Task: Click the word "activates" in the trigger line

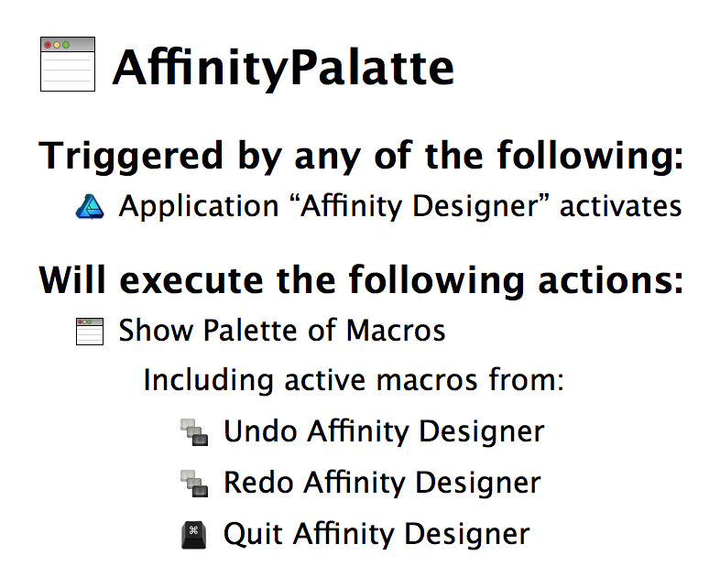Action: pyautogui.click(x=621, y=206)
